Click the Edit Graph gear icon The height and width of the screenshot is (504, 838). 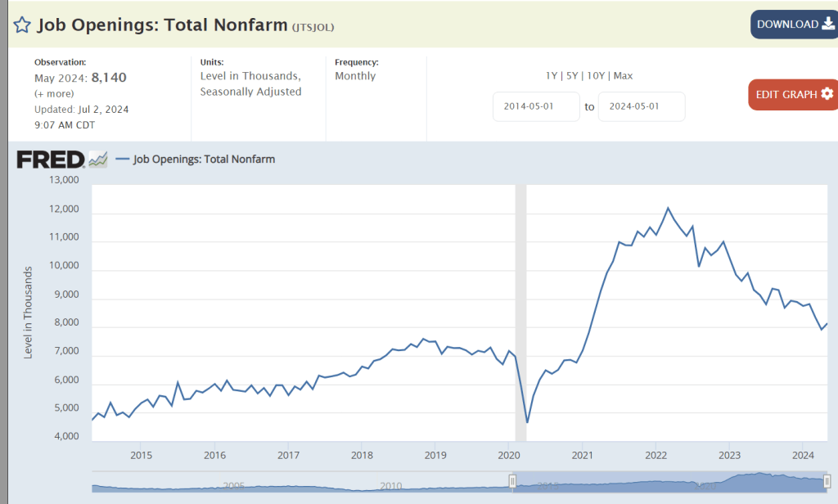(x=827, y=94)
